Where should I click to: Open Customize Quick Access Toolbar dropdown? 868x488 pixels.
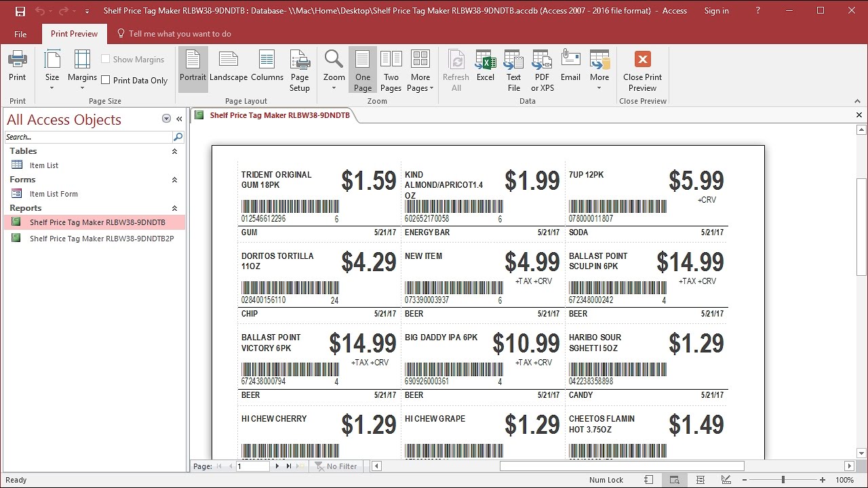pos(87,12)
